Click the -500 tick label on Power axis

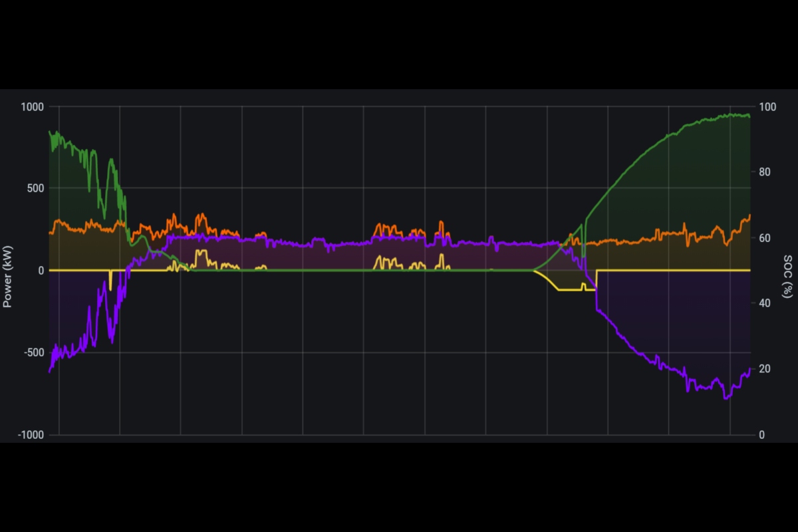(x=32, y=352)
